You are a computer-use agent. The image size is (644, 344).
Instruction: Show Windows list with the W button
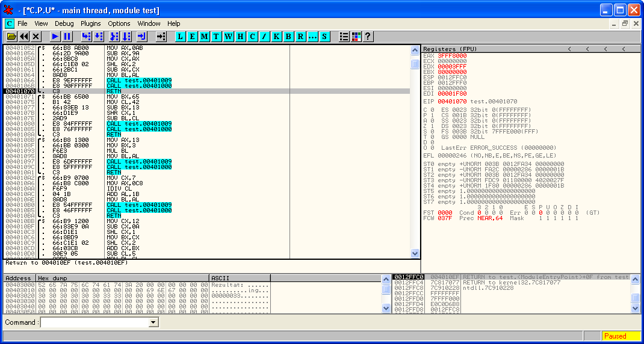click(228, 37)
